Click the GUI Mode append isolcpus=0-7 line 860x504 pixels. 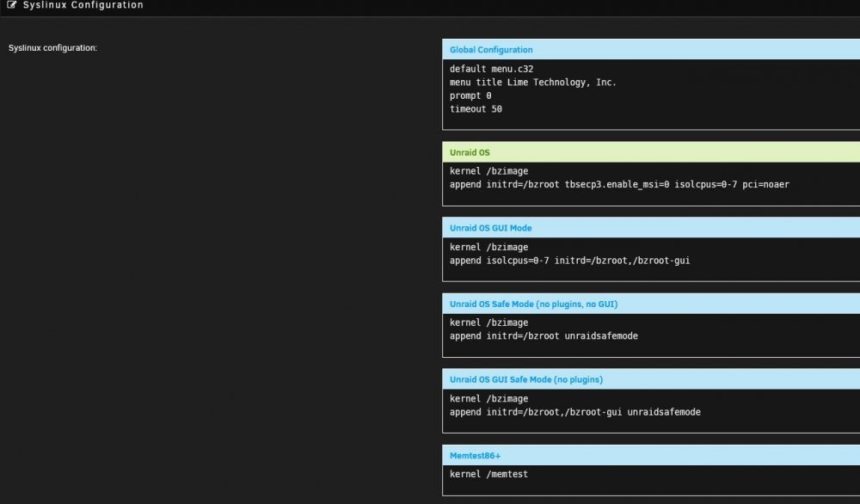point(570,261)
